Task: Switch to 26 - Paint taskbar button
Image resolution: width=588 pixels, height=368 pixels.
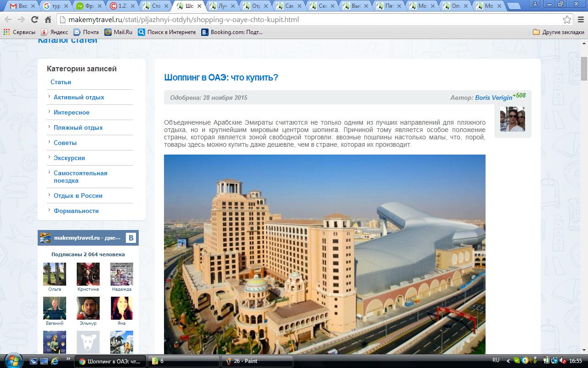Action: point(257,361)
